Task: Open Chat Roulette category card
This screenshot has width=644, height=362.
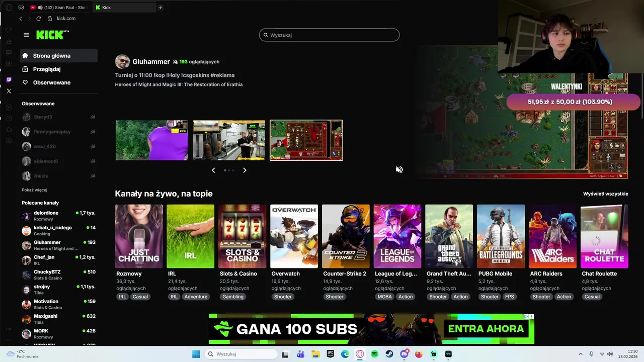Action: click(604, 236)
